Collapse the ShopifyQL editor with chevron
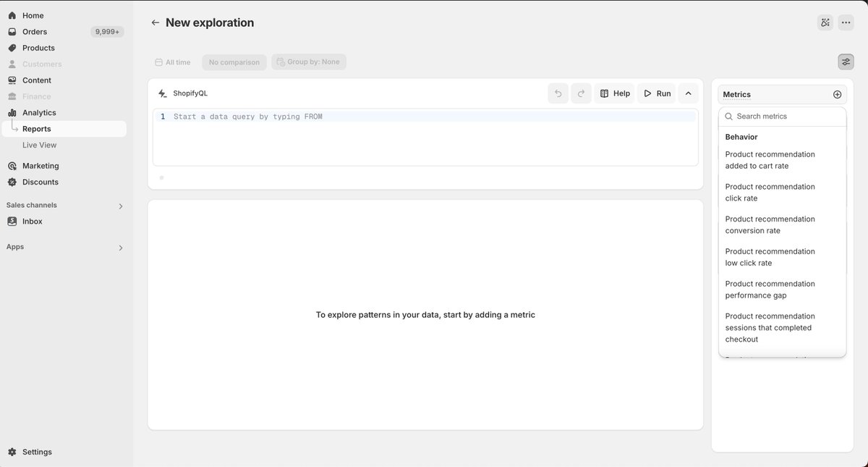 (688, 93)
